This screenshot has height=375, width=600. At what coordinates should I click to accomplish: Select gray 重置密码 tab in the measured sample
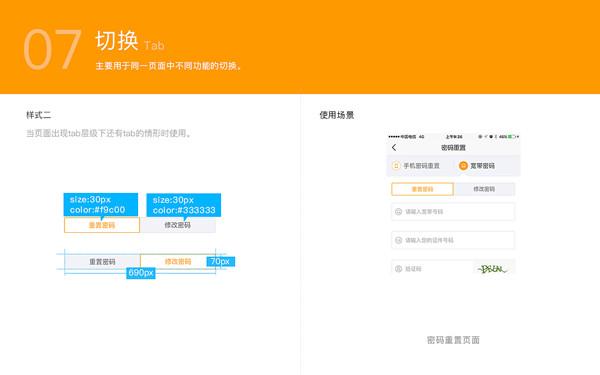coord(103,262)
